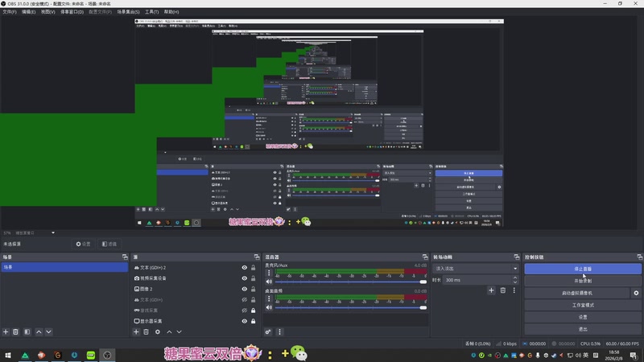Move scene down with arrow icon

(x=48, y=331)
